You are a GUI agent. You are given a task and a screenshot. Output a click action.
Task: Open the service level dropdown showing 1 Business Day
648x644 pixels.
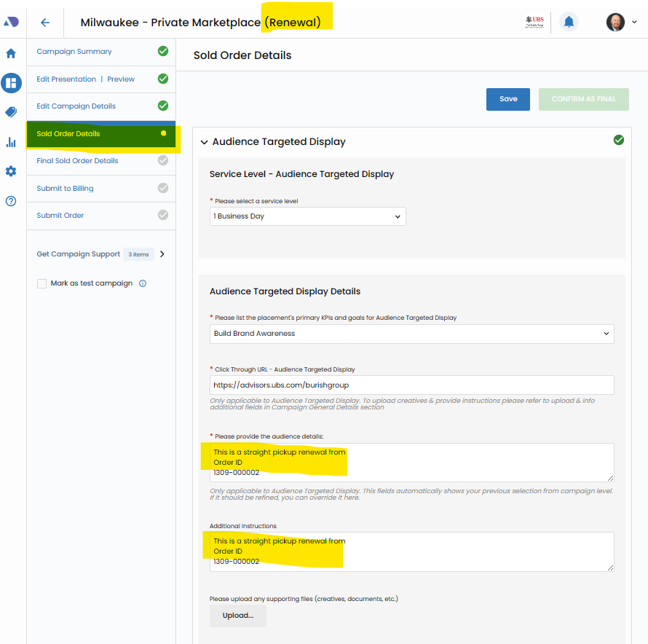[307, 216]
